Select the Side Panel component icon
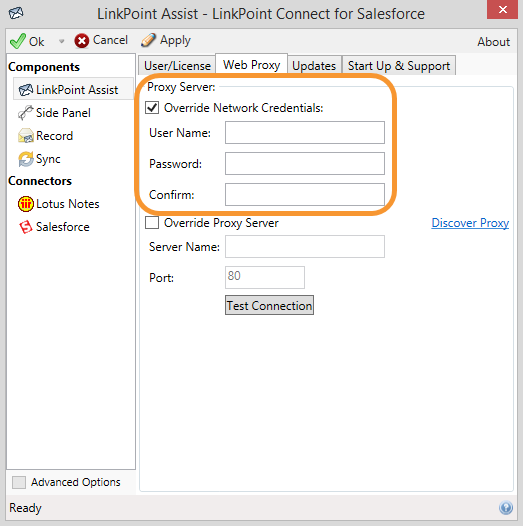Image resolution: width=523 pixels, height=526 pixels. [x=25, y=113]
